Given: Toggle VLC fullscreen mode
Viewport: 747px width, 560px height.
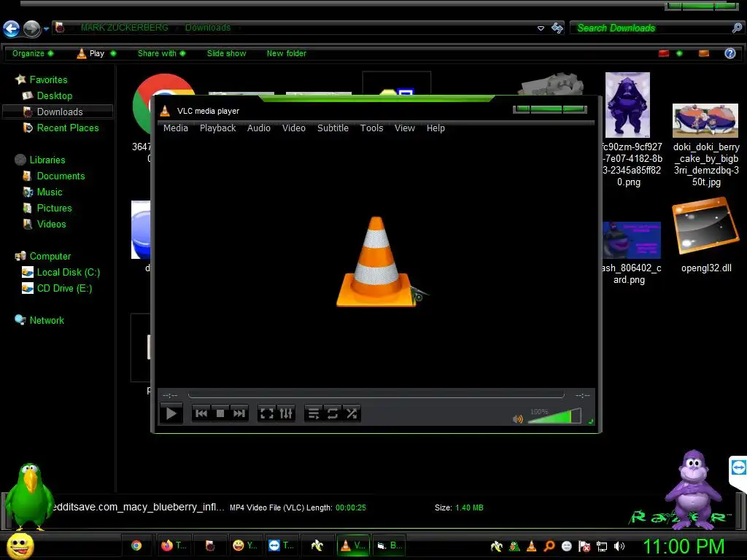Looking at the screenshot, I should 267,413.
